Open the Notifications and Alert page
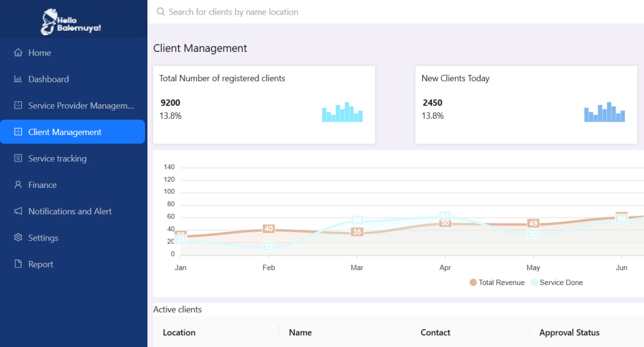This screenshot has height=347, width=644. 70,212
